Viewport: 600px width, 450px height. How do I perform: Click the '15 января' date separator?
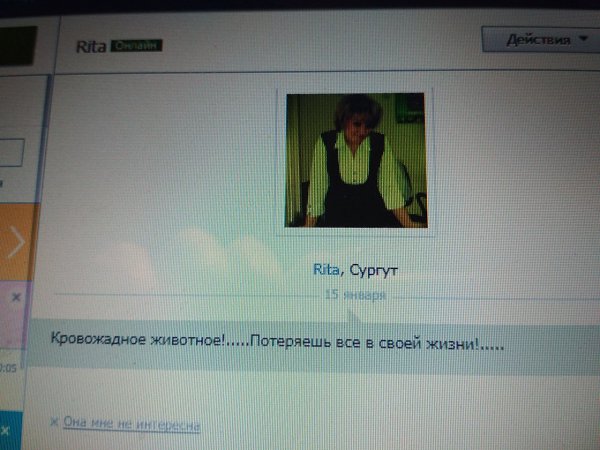tap(355, 295)
